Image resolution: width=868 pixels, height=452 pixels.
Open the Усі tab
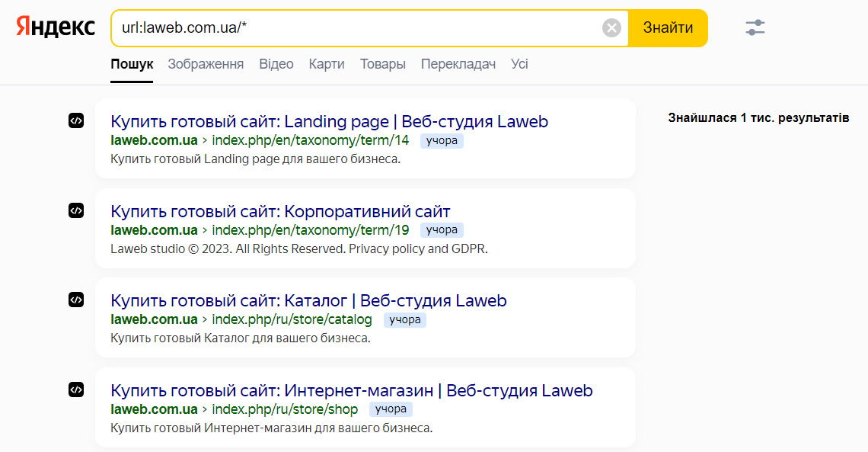click(x=519, y=64)
